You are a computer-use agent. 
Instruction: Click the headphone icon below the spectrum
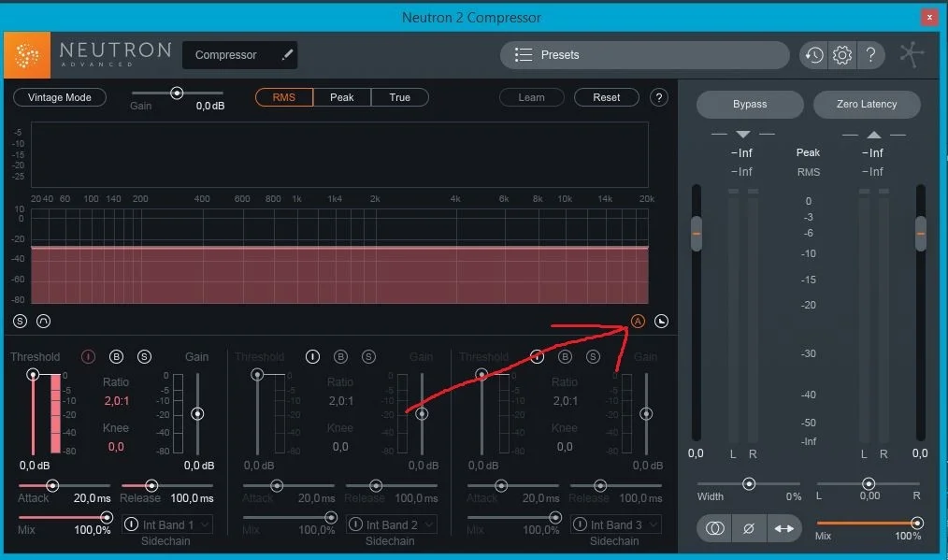click(44, 321)
